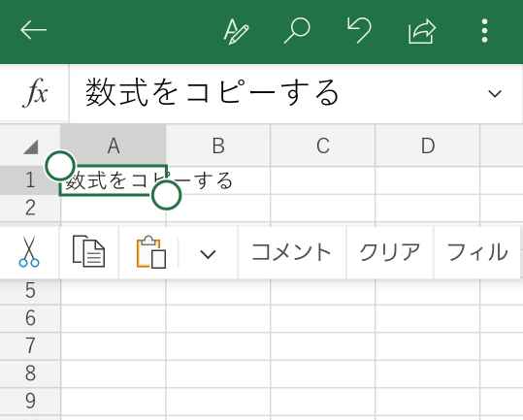Open the search magnifier icon

[297, 31]
